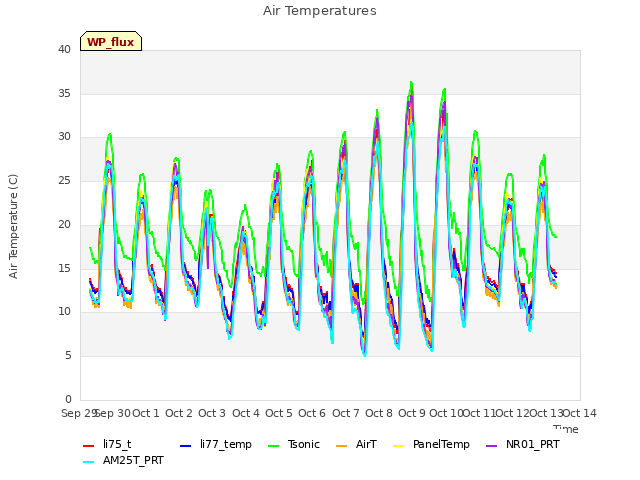The height and width of the screenshot is (480, 640).
Task: Click the Oct 4 x-axis tick label
Action: point(246,413)
